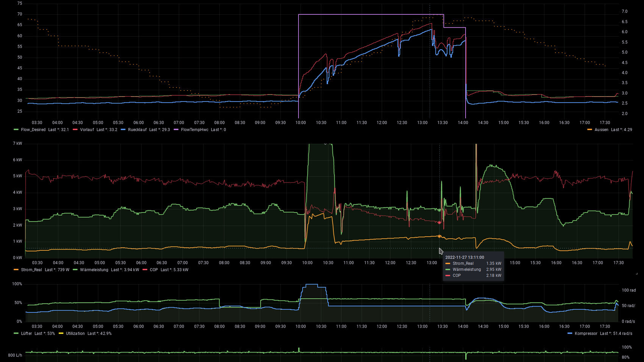The image size is (644, 362).
Task: Open color picker for green Flow_Desired swatch
Action: pos(16,130)
